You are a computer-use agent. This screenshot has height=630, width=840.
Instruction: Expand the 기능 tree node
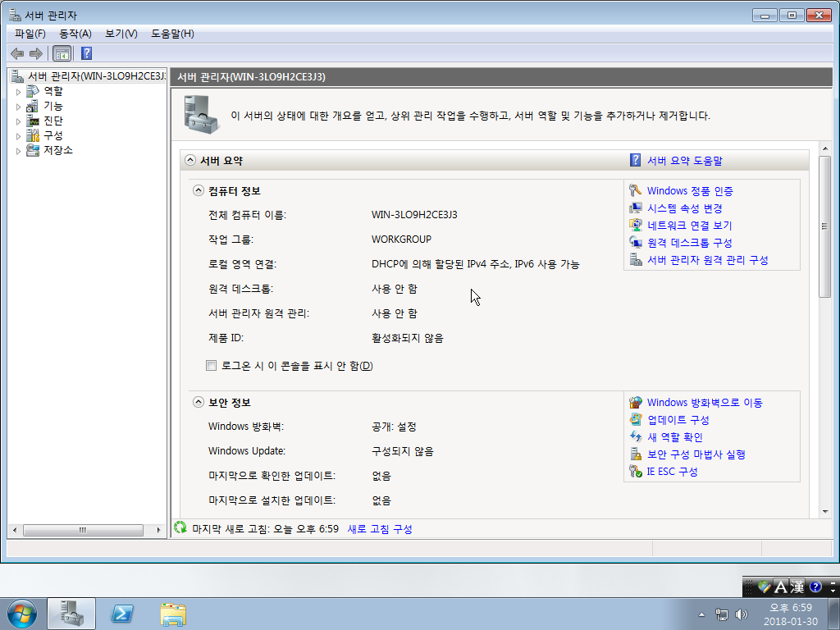pos(18,107)
